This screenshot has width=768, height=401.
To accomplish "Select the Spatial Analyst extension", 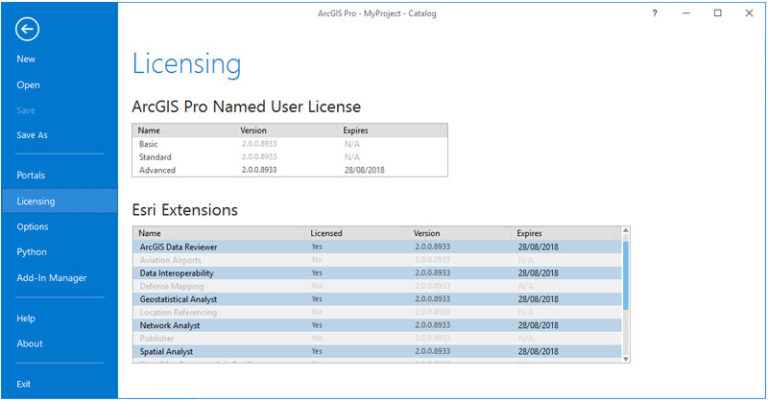I will 377,351.
